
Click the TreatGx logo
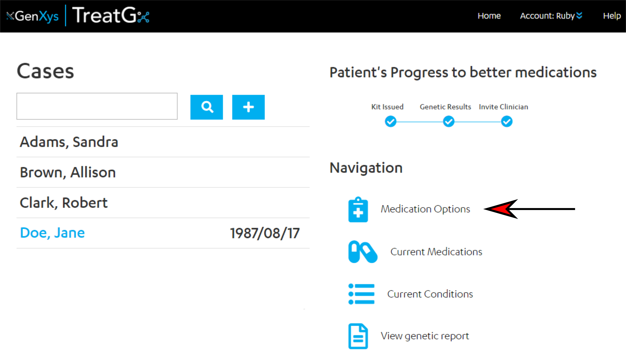[x=111, y=15]
